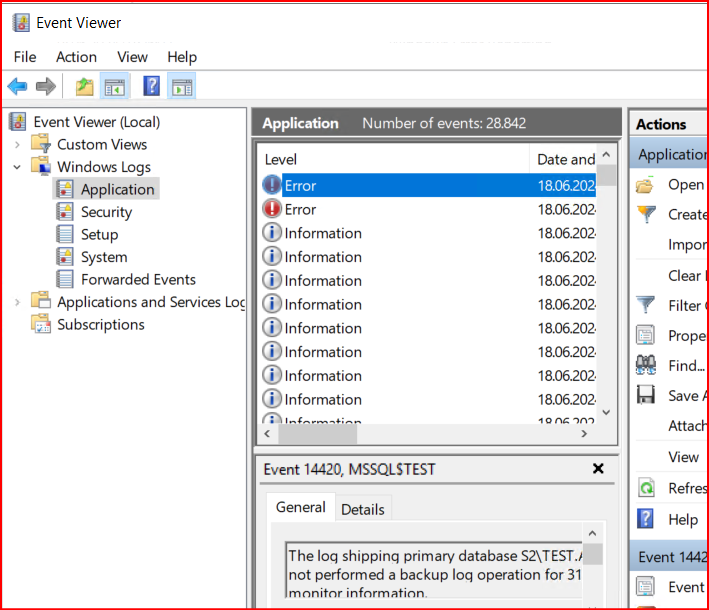Select the Subscriptions node
709x610 pixels.
click(101, 324)
